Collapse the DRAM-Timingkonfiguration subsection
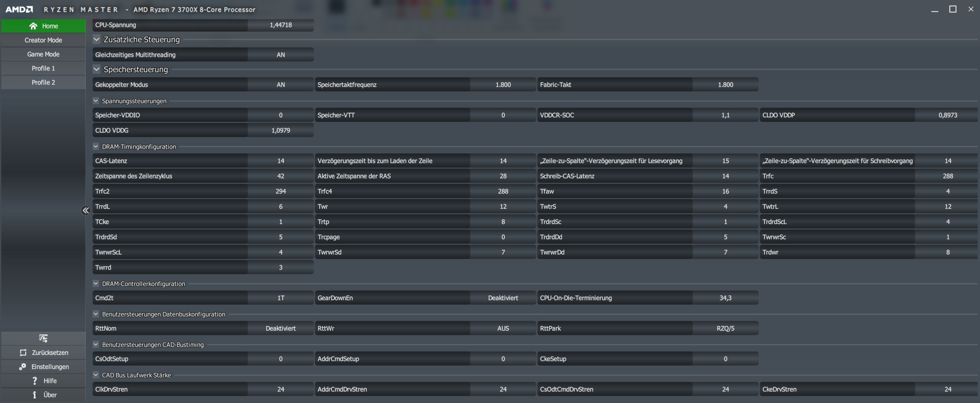Screen dimensions: 980x403 pyautogui.click(x=96, y=146)
